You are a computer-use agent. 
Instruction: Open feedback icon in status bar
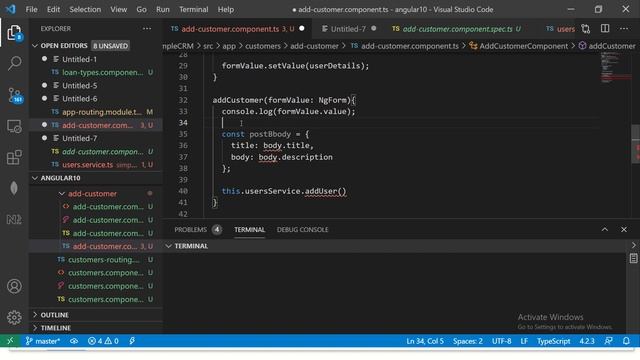(x=608, y=341)
